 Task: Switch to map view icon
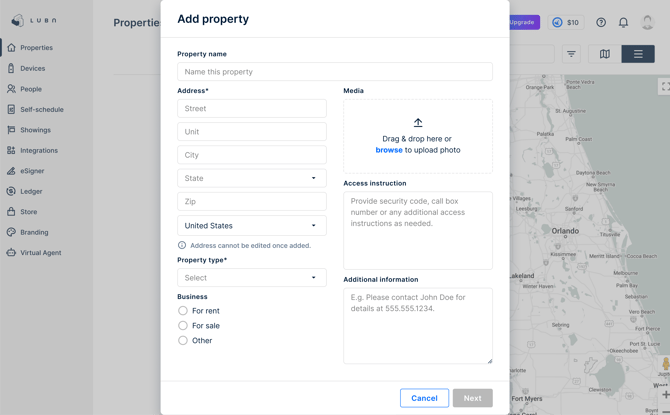pyautogui.click(x=604, y=54)
